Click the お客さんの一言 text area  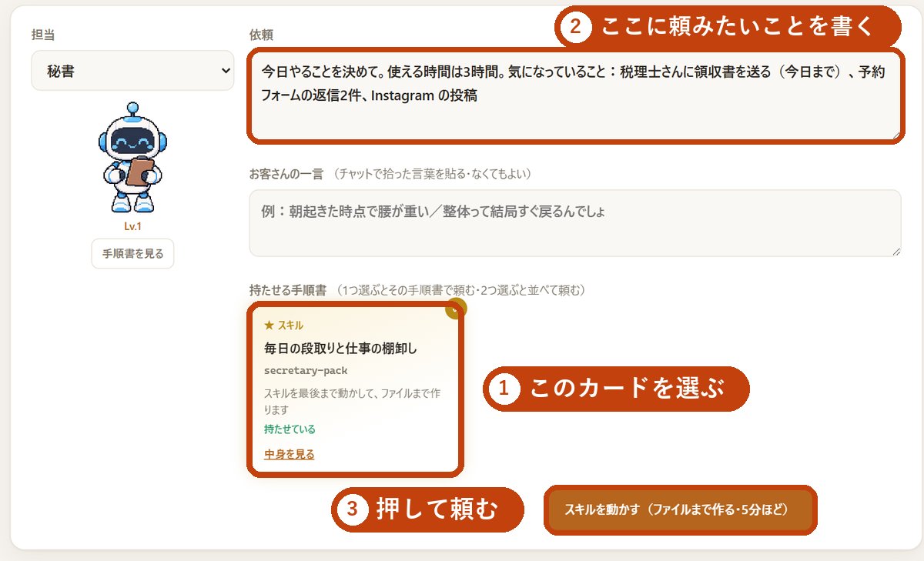click(574, 223)
